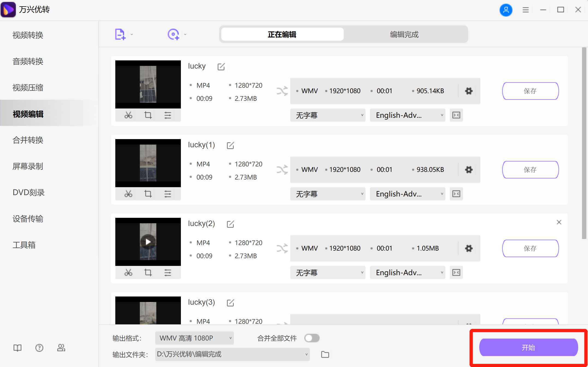This screenshot has height=367, width=588.
Task: Open the 无字幕 subtitle dropdown for lucky
Action: click(x=327, y=115)
